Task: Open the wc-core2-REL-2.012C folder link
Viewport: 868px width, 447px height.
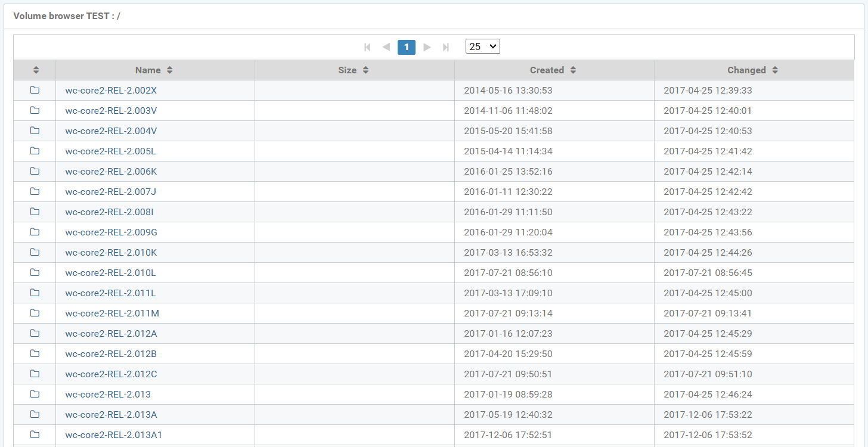Action: tap(111, 374)
